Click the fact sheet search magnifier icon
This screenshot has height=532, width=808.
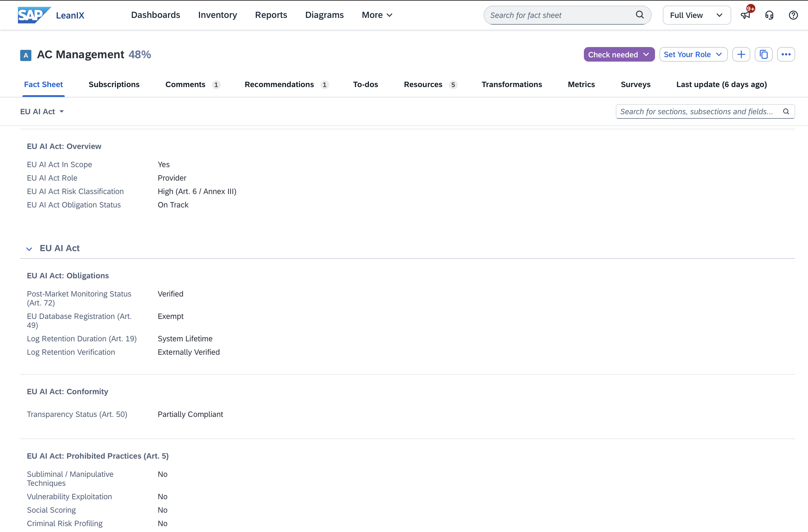[640, 15]
